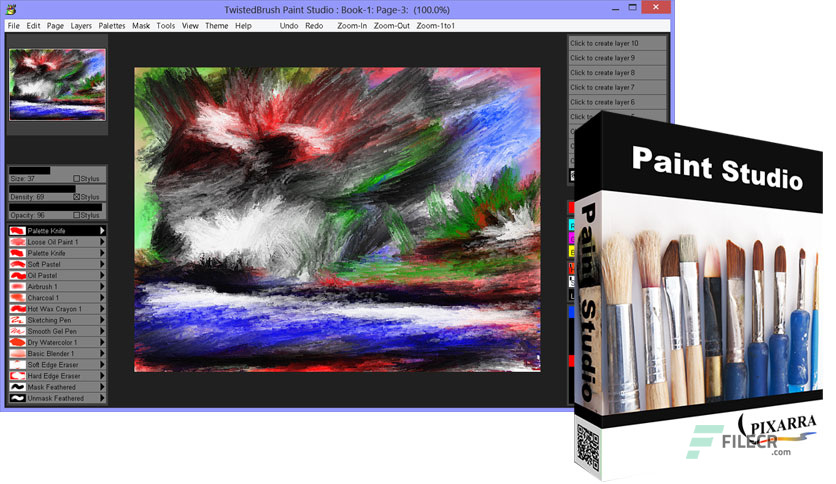Click to create layer 7
The height and width of the screenshot is (484, 836).
617,87
